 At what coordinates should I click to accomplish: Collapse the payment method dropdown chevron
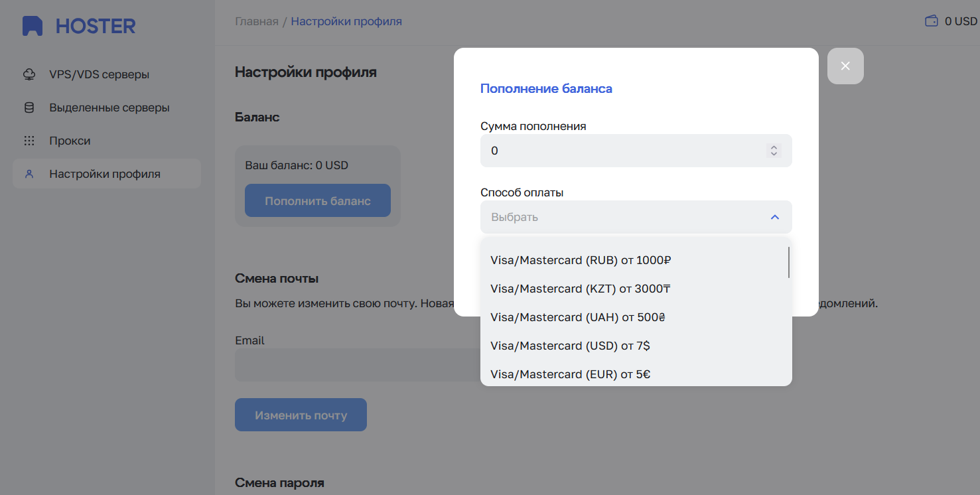(774, 217)
